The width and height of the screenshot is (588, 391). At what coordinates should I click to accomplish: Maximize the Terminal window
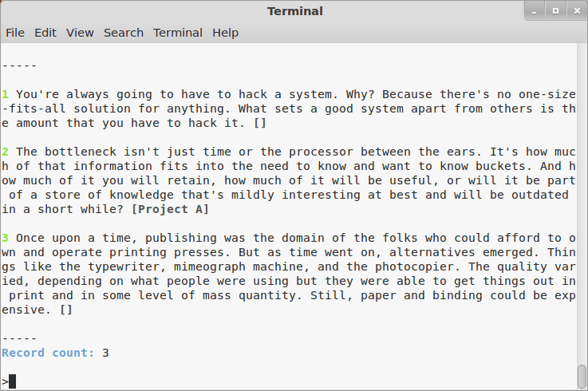click(555, 11)
